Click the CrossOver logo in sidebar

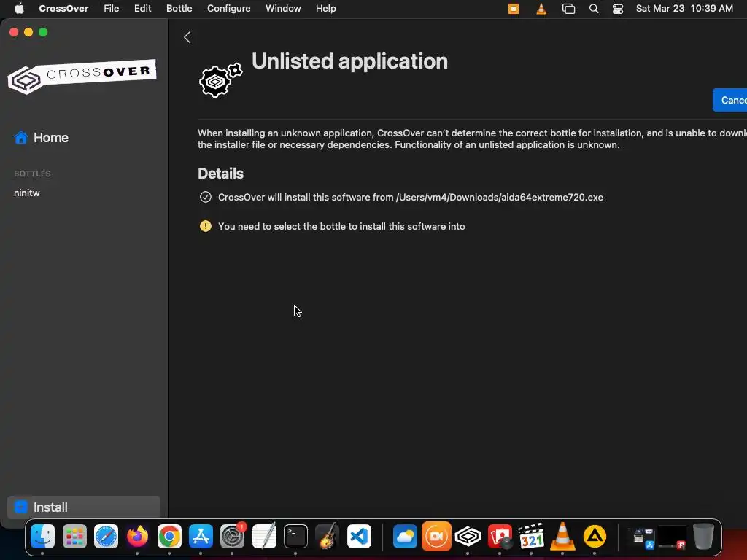click(x=82, y=76)
